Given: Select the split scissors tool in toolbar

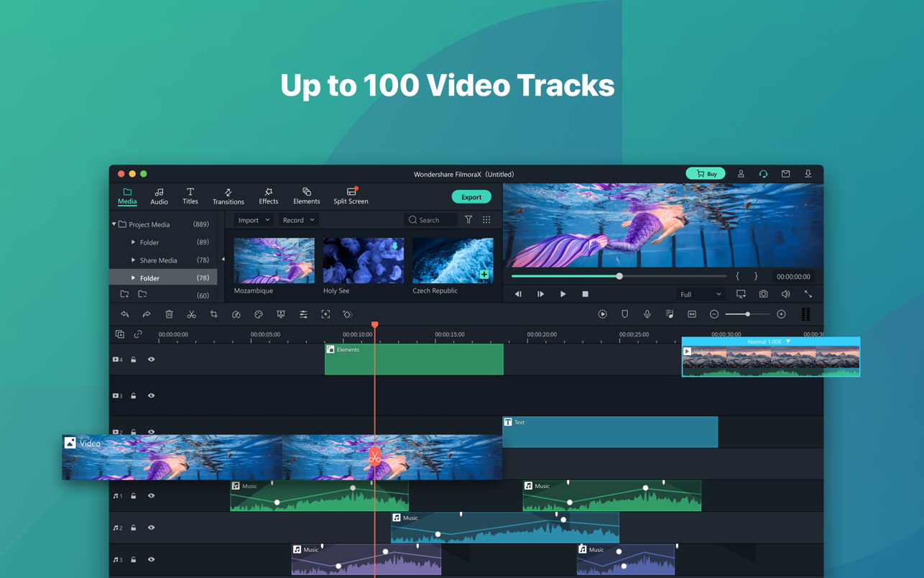Looking at the screenshot, I should [191, 314].
